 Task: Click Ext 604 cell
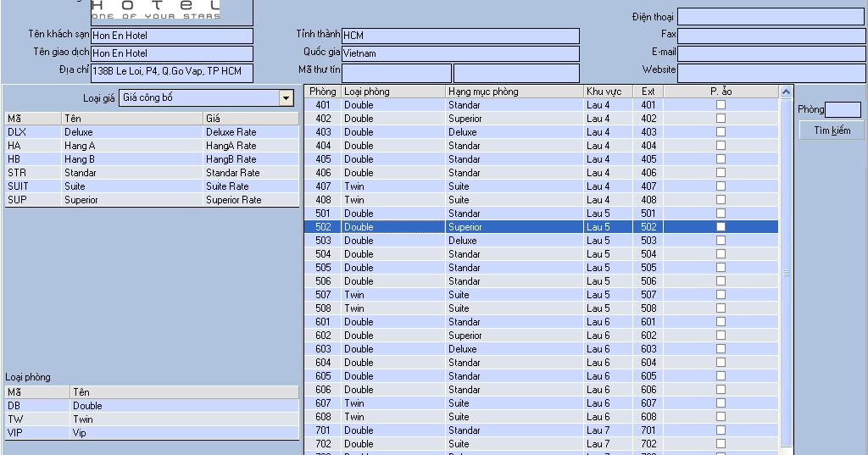coord(648,363)
